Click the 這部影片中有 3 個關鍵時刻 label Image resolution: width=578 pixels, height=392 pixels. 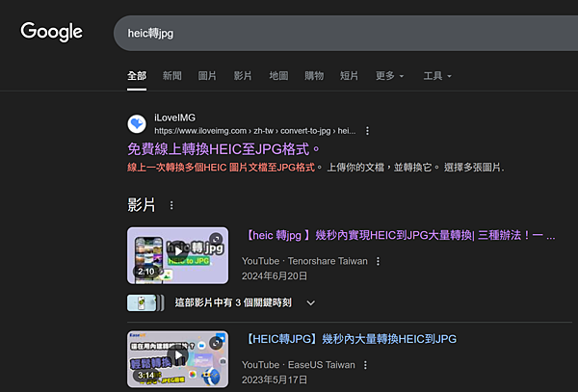click(x=233, y=302)
